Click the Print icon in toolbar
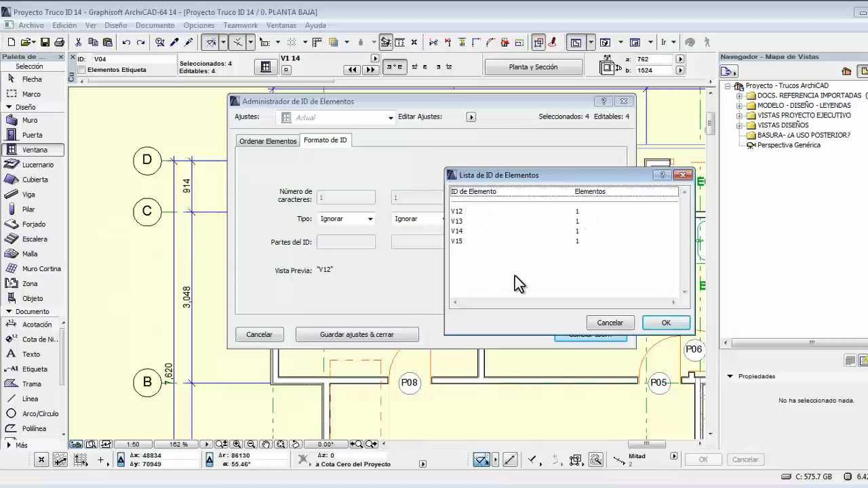868x488 pixels. point(59,42)
